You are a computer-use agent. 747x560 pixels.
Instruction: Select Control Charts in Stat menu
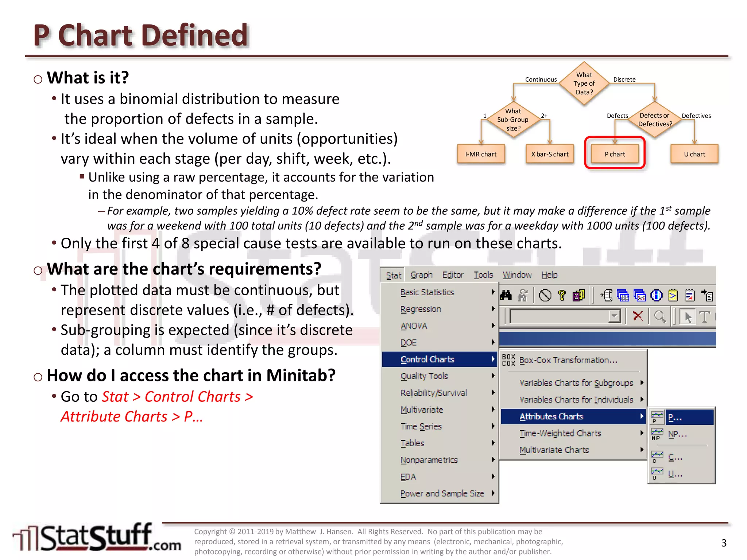pos(427,359)
